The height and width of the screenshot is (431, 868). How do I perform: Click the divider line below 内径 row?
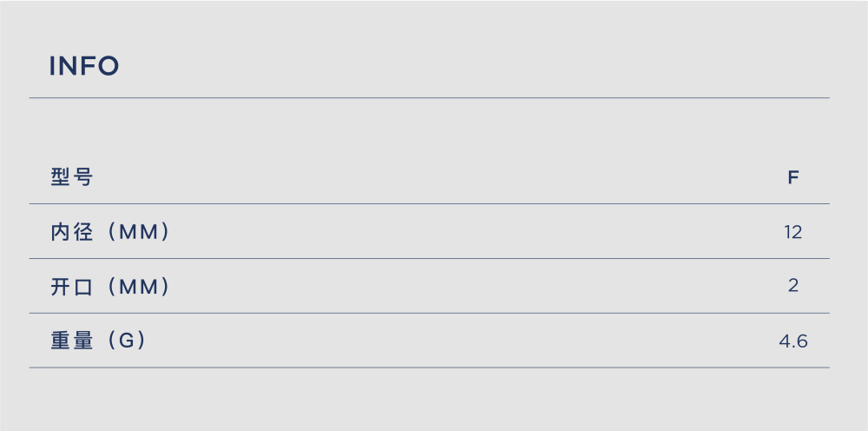click(x=429, y=259)
